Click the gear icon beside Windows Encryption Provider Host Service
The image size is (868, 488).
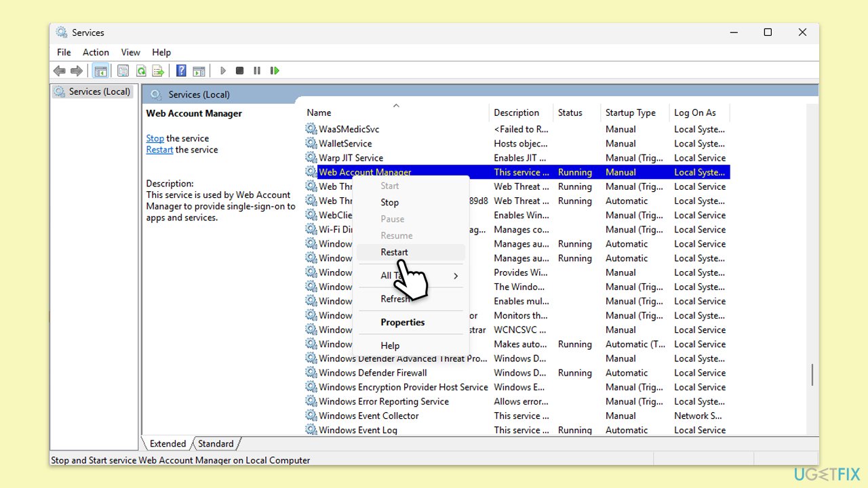311,387
